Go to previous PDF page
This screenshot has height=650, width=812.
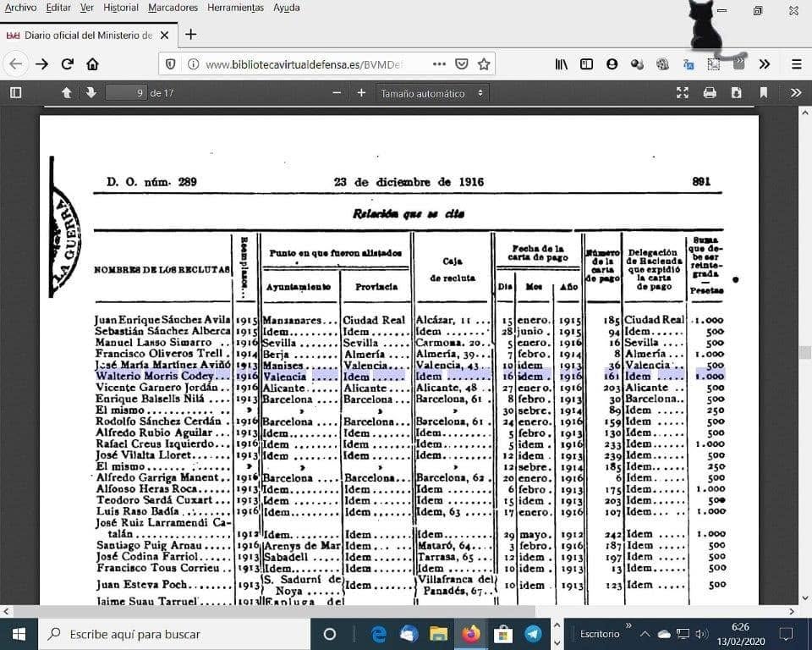pos(66,93)
